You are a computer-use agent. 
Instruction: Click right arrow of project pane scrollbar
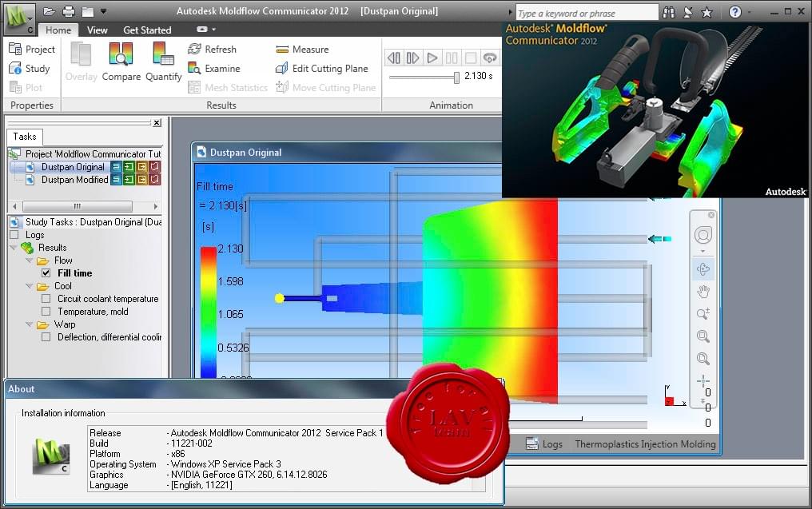click(x=155, y=206)
